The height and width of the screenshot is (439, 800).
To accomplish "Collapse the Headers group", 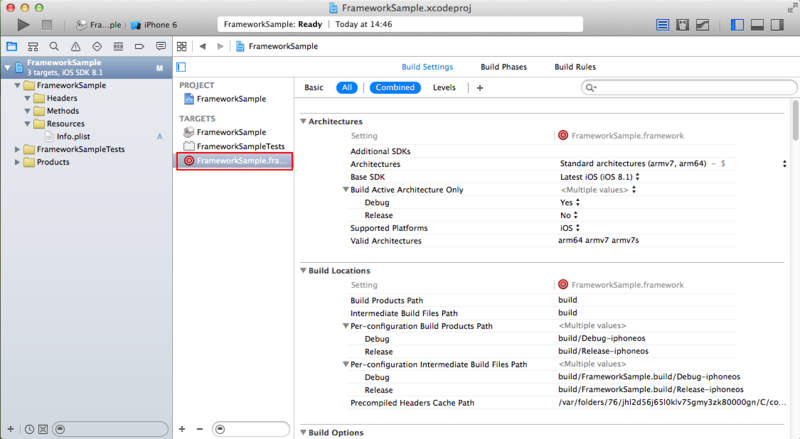I will click(28, 98).
